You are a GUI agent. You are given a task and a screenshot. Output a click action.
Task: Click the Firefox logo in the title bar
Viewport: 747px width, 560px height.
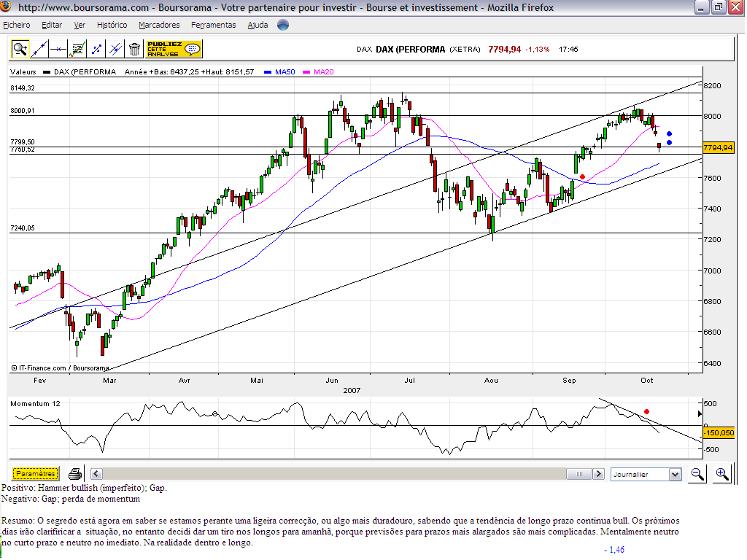(x=6, y=7)
